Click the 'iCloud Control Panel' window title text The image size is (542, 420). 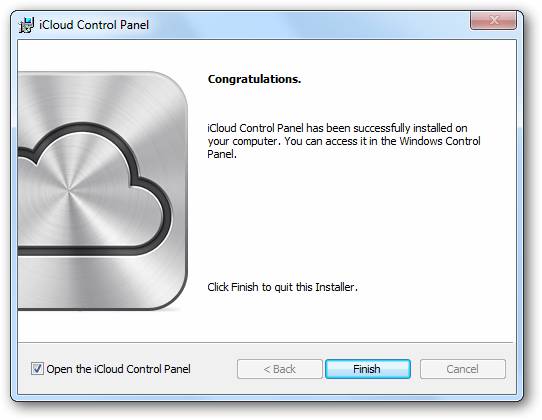click(94, 25)
